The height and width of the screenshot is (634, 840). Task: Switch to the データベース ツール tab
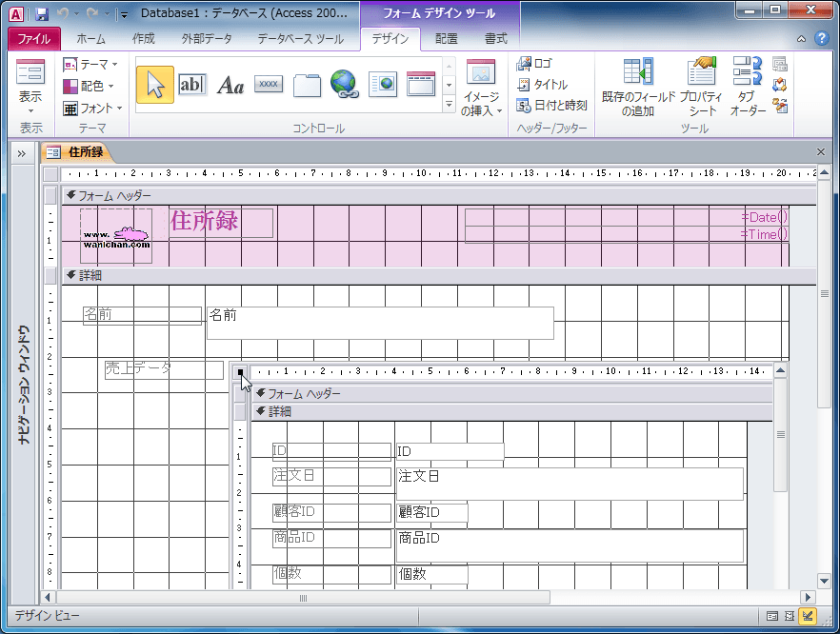(x=301, y=38)
